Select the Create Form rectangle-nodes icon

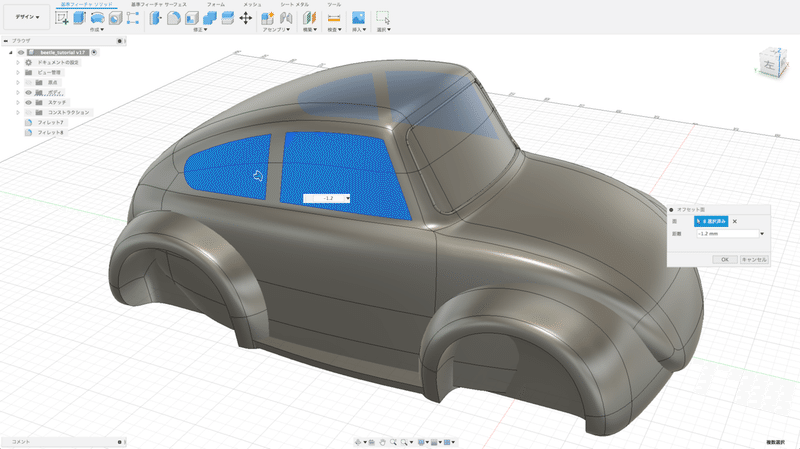click(x=133, y=18)
